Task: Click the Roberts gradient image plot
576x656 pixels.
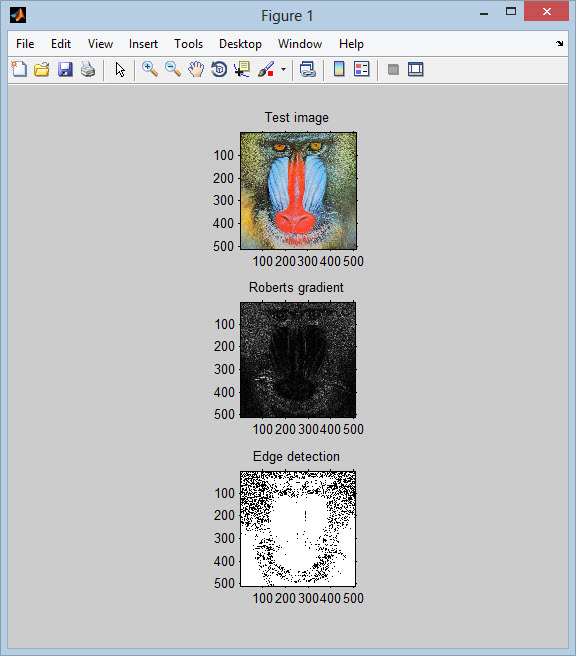Action: (x=298, y=360)
